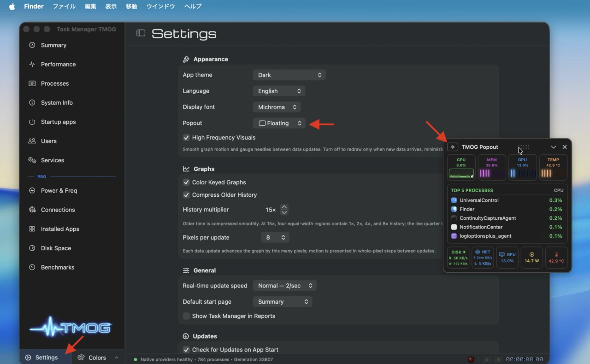
Task: Open the Default start page dropdown
Action: coord(283,302)
